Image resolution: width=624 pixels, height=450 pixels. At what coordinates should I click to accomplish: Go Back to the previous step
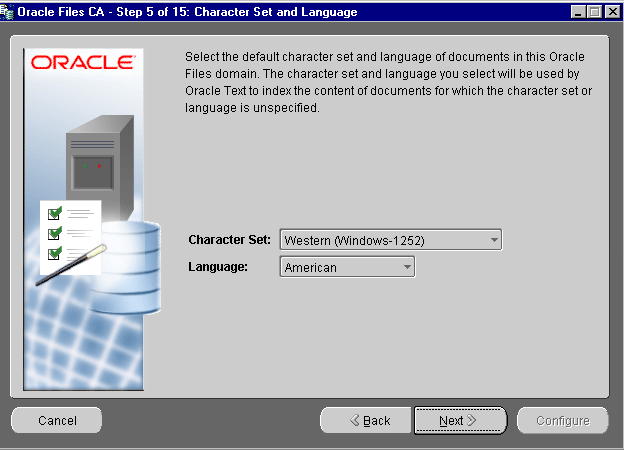pos(366,421)
